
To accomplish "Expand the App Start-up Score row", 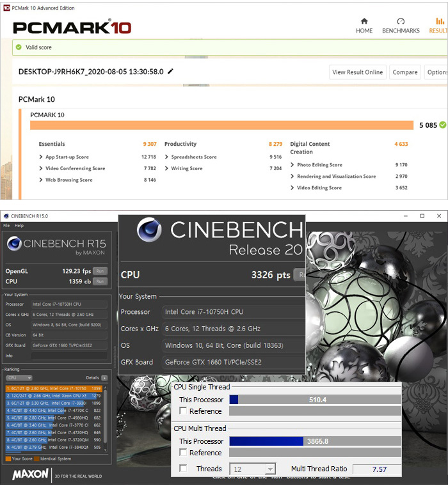I will 42,157.
